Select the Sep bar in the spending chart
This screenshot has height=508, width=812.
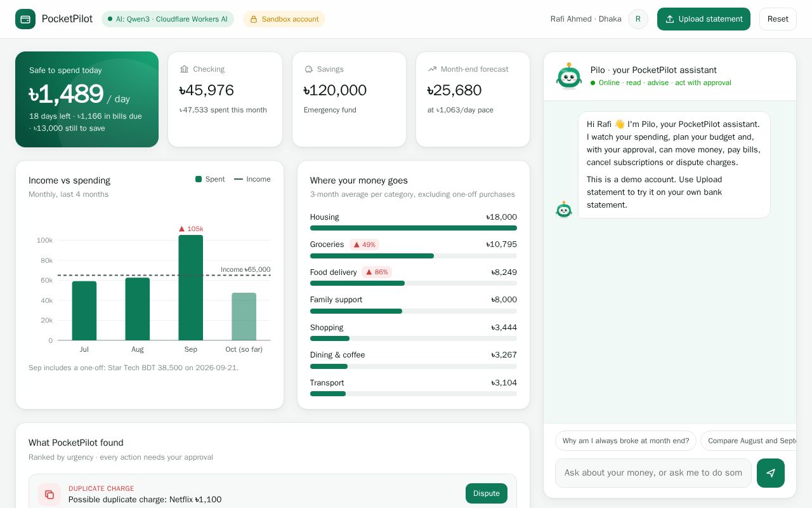point(191,288)
